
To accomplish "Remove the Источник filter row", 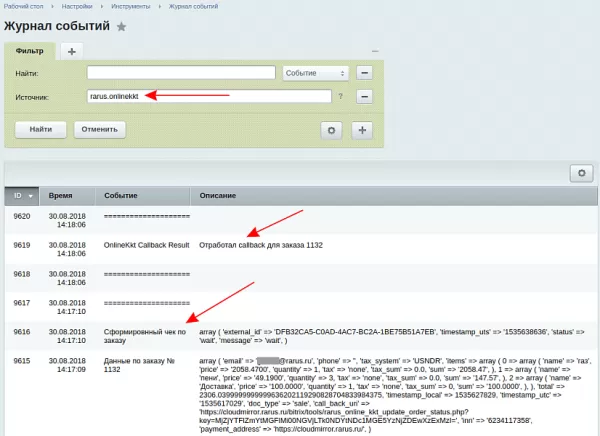I will click(364, 96).
